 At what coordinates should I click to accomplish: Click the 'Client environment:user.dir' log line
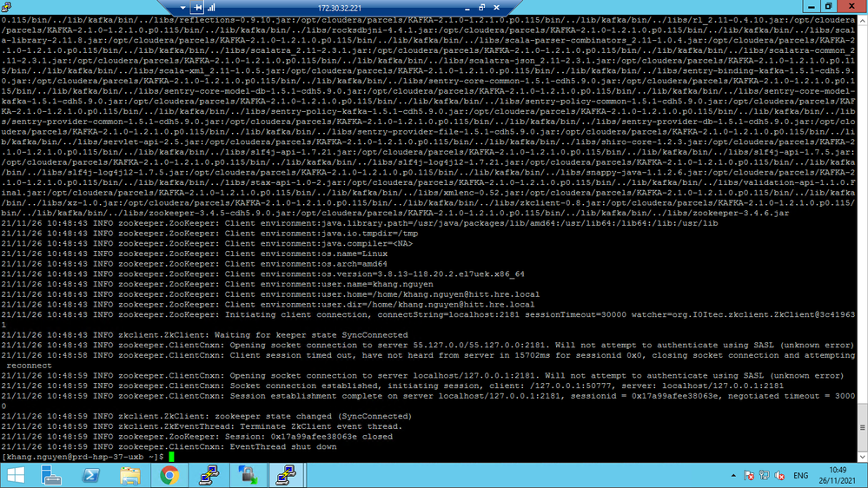click(x=268, y=304)
